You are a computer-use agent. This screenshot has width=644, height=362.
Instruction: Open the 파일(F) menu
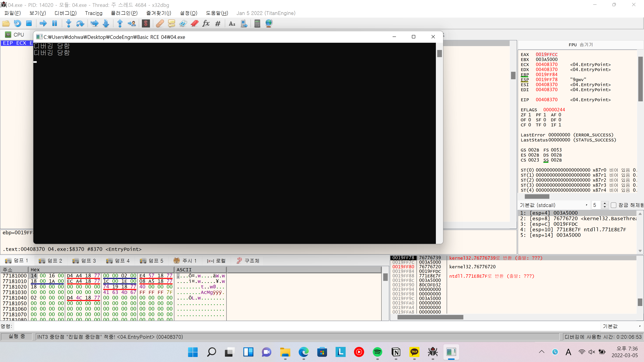(13, 13)
